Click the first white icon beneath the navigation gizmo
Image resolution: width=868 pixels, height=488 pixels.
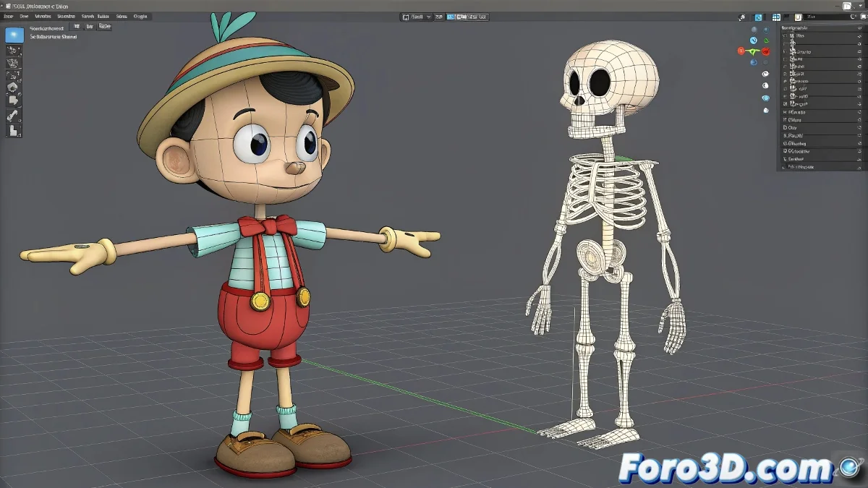(766, 74)
